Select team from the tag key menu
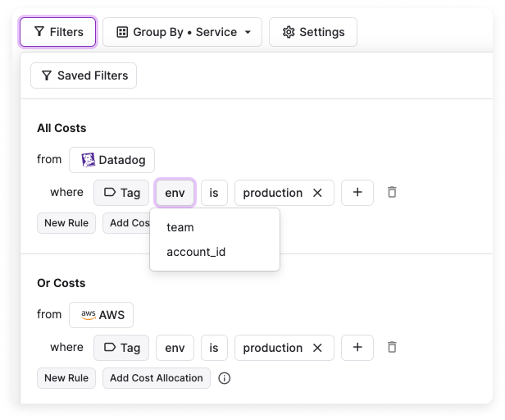 [180, 227]
